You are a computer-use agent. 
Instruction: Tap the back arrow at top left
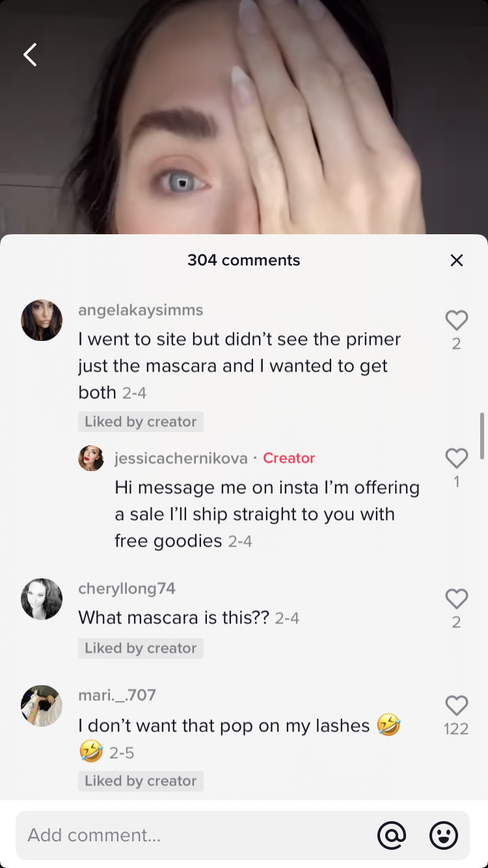(x=30, y=55)
